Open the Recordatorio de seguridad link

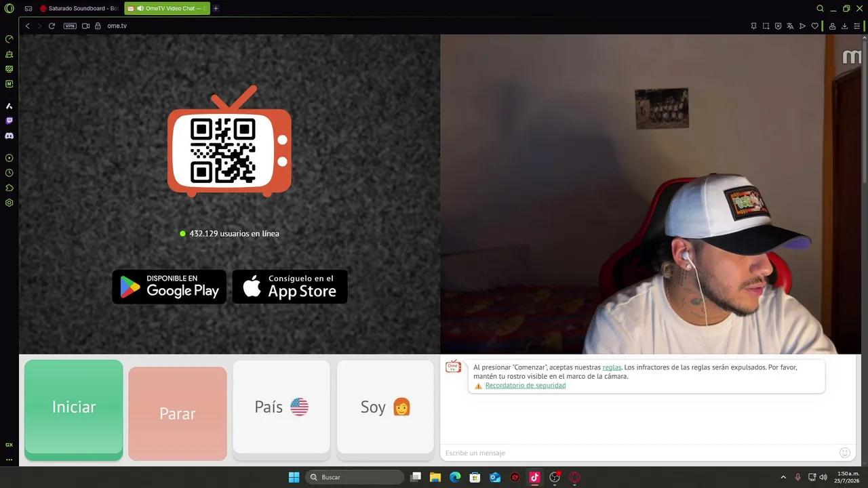(x=526, y=385)
